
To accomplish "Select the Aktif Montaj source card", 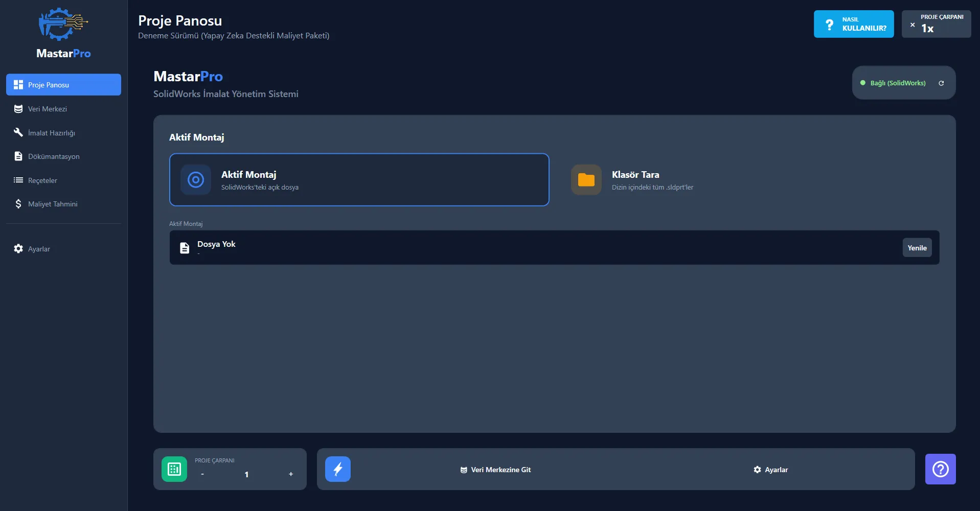I will pyautogui.click(x=359, y=180).
